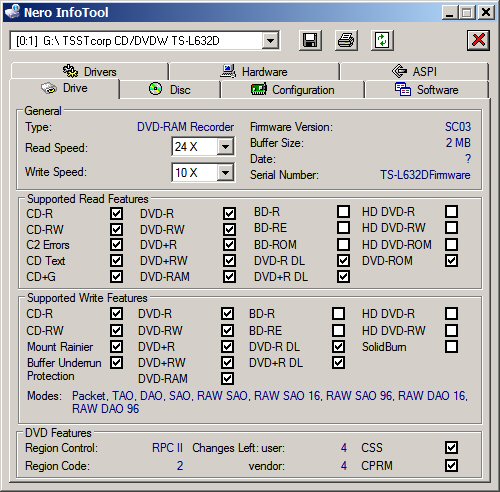The image size is (500, 492).
Task: Toggle Mount Rainier checkbox
Action: pos(116,347)
